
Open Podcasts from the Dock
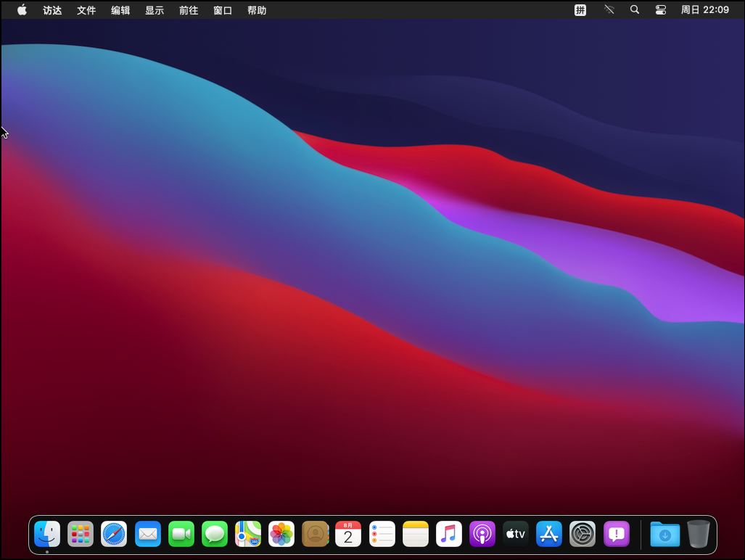point(482,534)
